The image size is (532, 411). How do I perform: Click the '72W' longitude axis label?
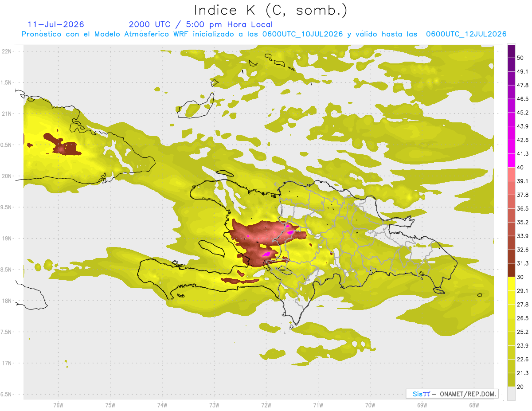pyautogui.click(x=266, y=405)
